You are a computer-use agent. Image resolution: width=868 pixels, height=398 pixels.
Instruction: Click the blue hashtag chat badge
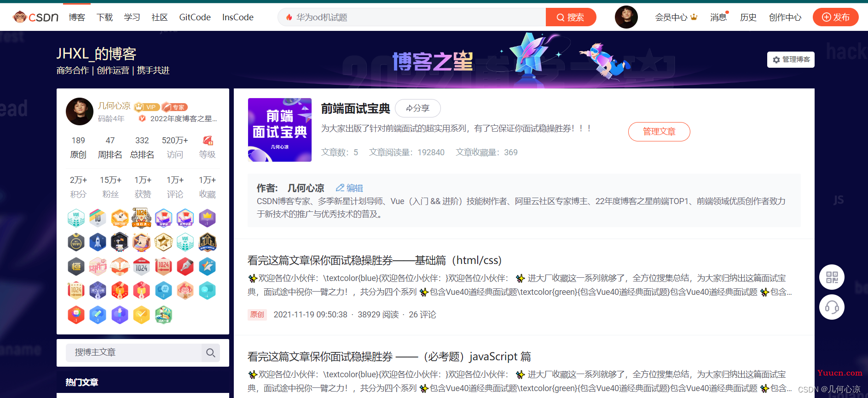tap(163, 290)
